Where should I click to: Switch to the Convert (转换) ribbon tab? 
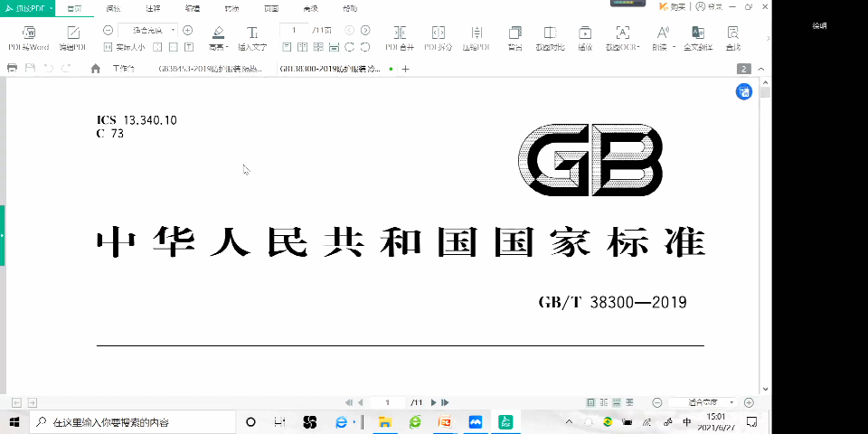232,8
